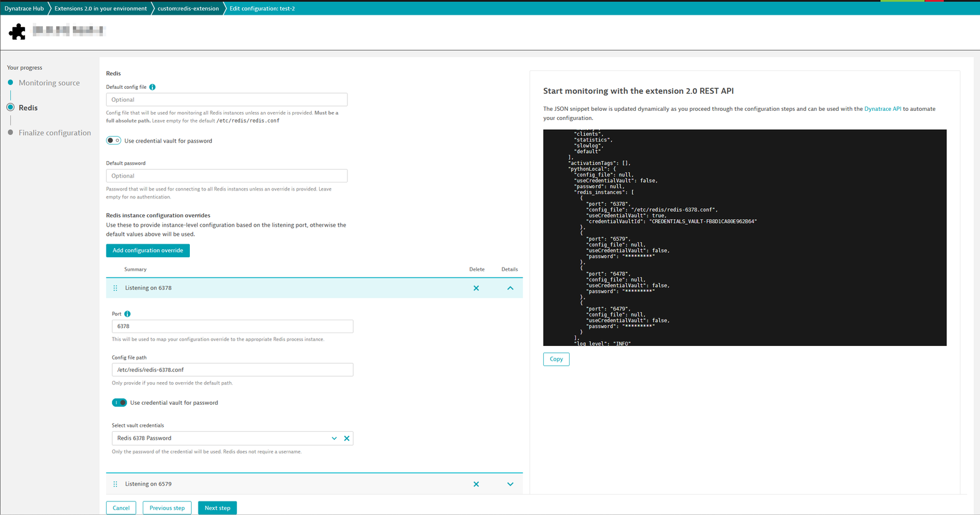Jump to Finalize configuration step
The width and height of the screenshot is (980, 515).
click(55, 132)
